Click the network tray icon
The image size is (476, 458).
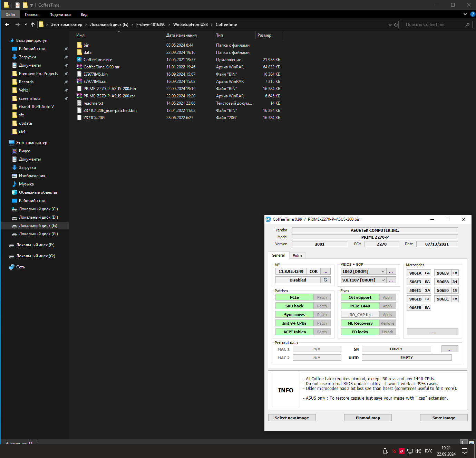(410, 451)
